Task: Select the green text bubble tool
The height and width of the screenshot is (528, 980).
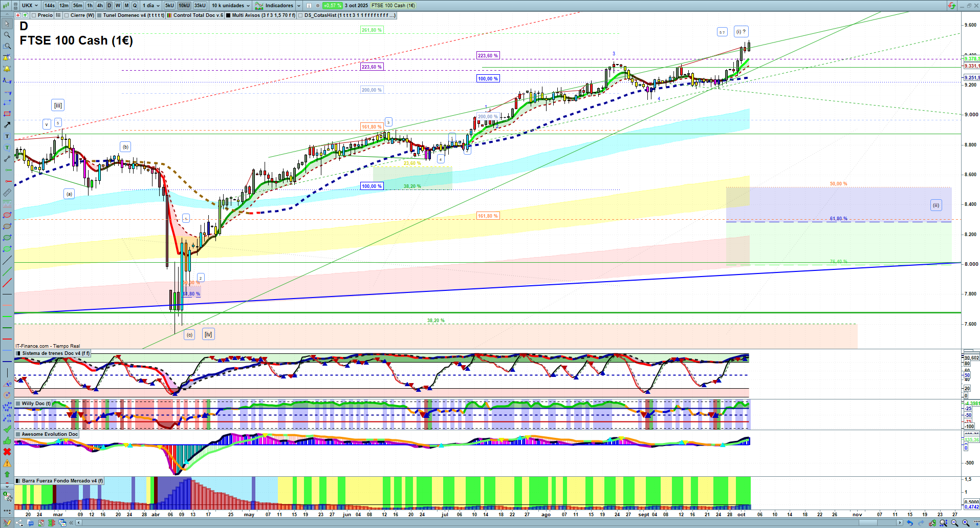Action: pyautogui.click(x=7, y=147)
